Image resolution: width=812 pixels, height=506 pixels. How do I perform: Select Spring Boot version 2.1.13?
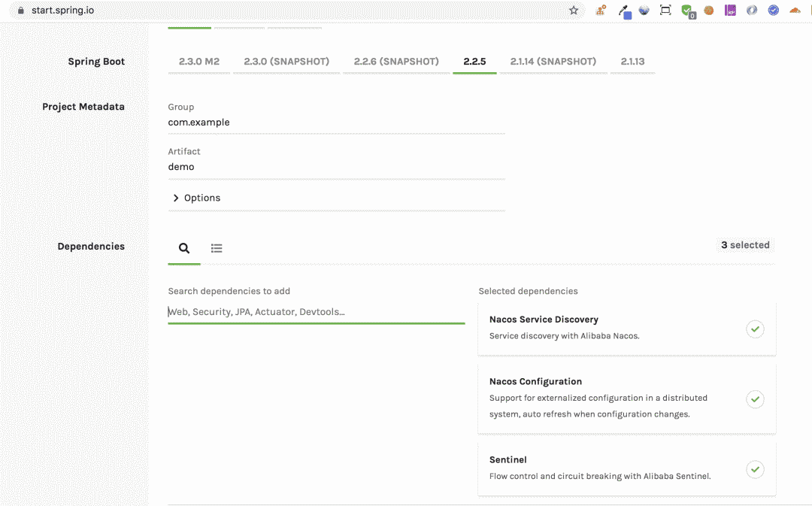(x=632, y=62)
